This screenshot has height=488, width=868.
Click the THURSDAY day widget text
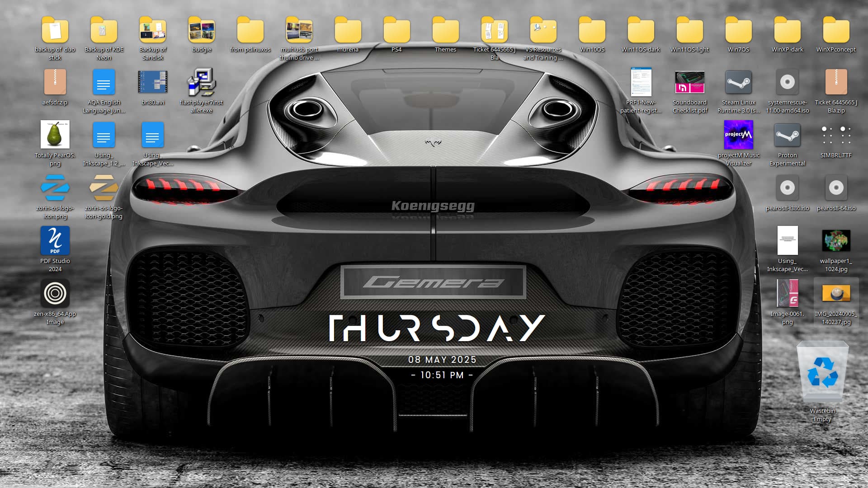tap(437, 328)
